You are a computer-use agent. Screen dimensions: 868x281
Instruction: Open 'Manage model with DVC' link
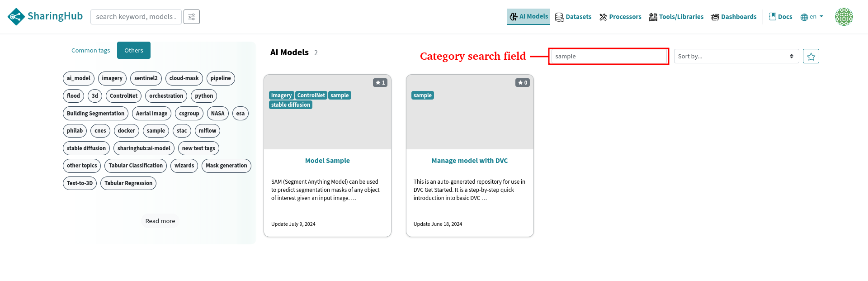pyautogui.click(x=469, y=161)
